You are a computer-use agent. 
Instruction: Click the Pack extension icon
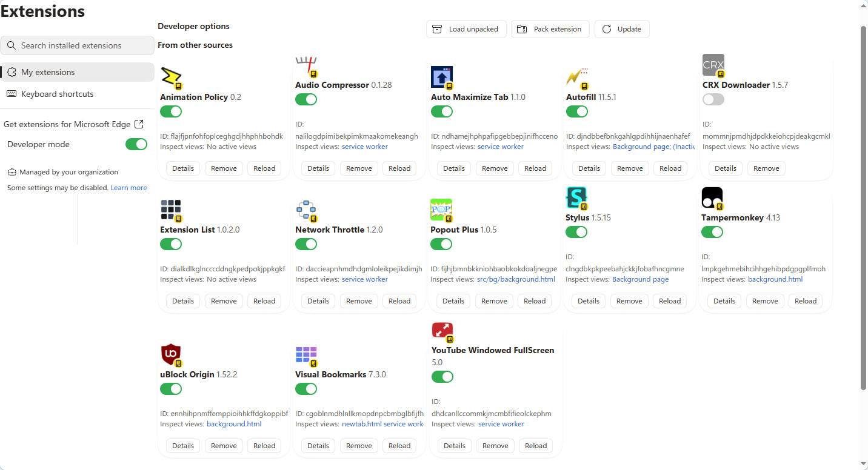point(522,29)
